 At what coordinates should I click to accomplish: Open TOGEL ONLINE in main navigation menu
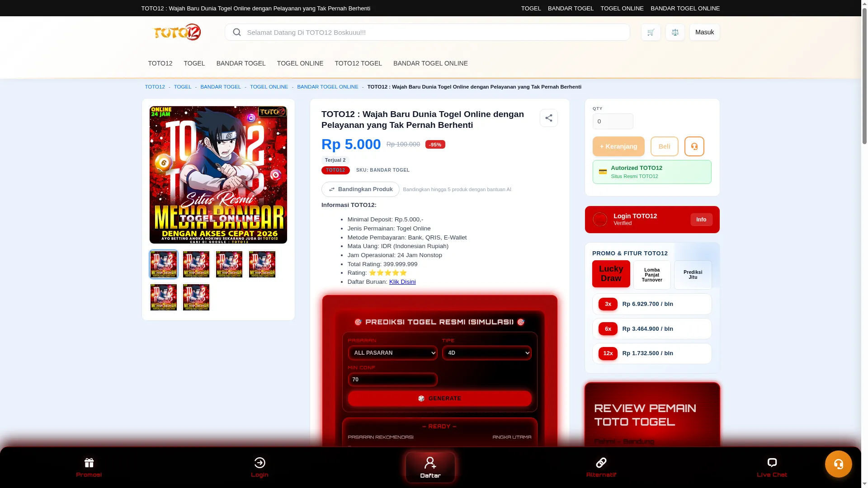pyautogui.click(x=300, y=63)
